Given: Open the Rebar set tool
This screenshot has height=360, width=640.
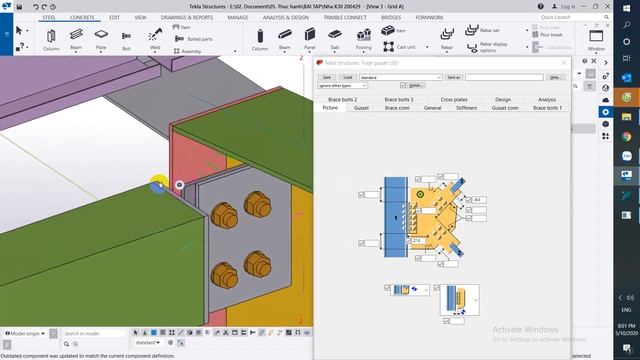Looking at the screenshot, I should point(482,30).
